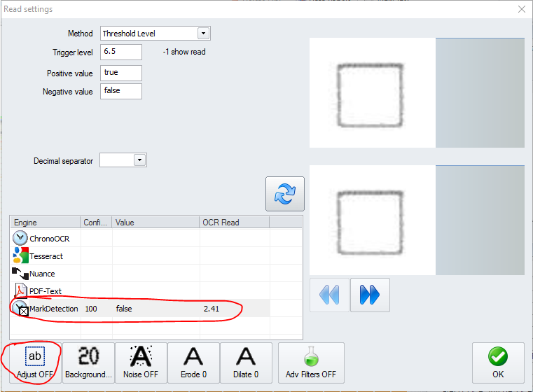Open the Method dropdown arrow

(203, 34)
